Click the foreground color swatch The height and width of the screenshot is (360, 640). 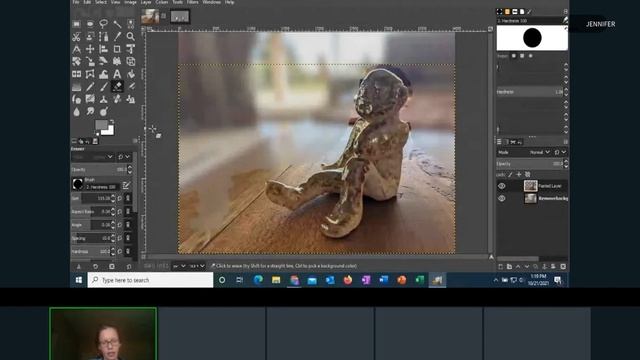pos(101,125)
